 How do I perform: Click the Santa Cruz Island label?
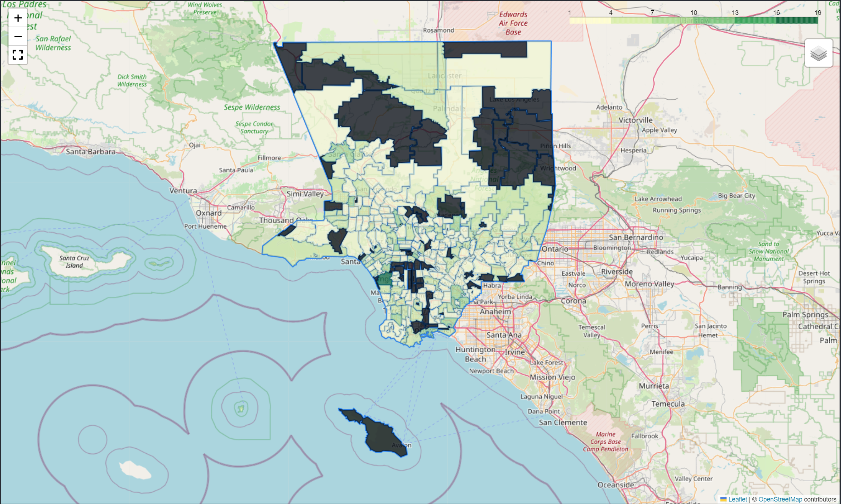(x=74, y=262)
